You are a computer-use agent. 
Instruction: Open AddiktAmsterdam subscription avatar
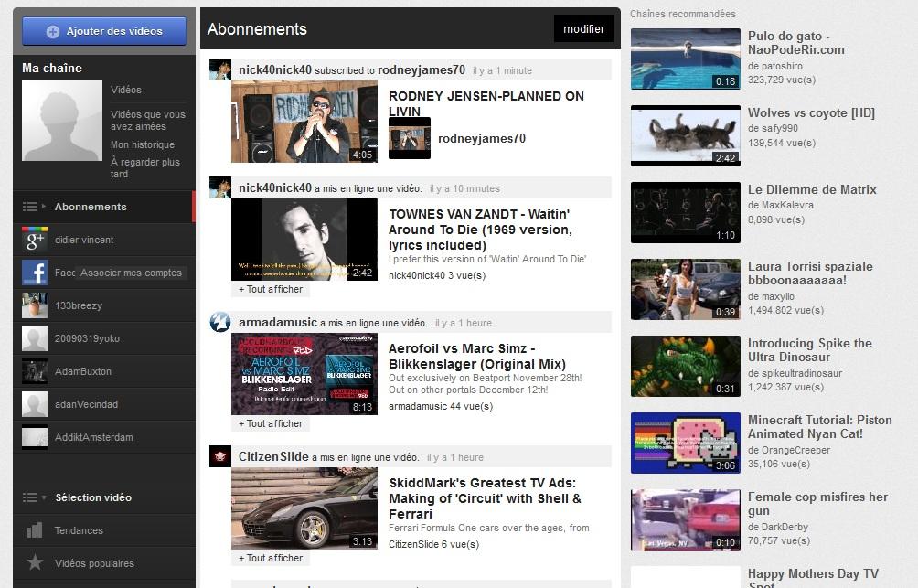[35, 437]
